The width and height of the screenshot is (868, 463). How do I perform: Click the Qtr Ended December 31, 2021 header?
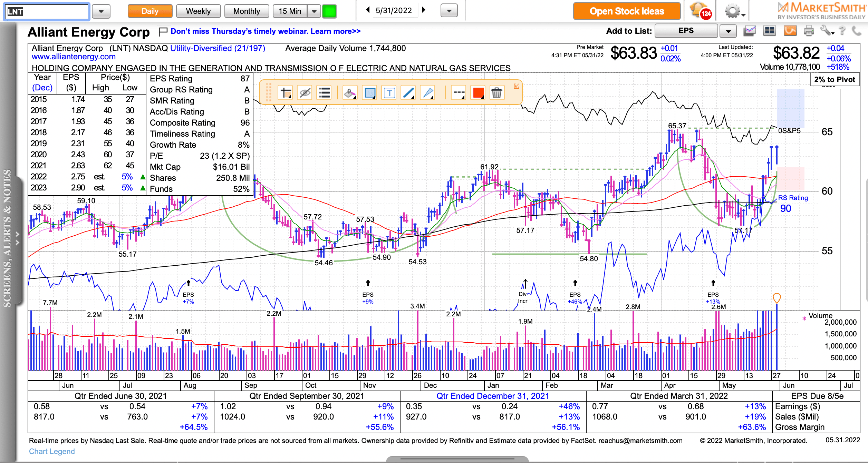(x=493, y=396)
